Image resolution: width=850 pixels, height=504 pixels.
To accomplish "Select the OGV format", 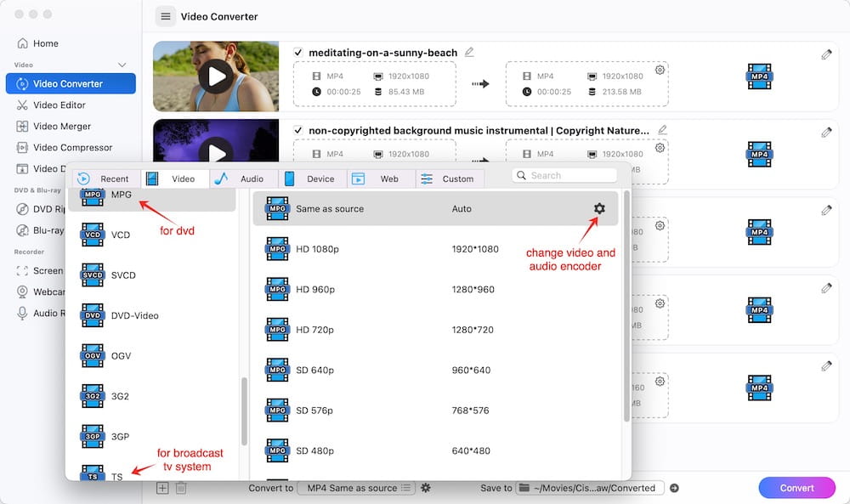I will tap(152, 356).
